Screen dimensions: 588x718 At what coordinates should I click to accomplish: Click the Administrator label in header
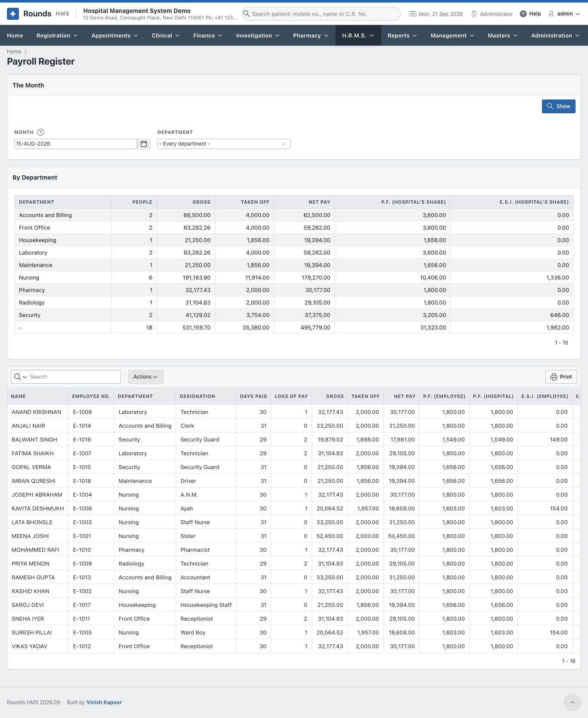[x=496, y=14]
